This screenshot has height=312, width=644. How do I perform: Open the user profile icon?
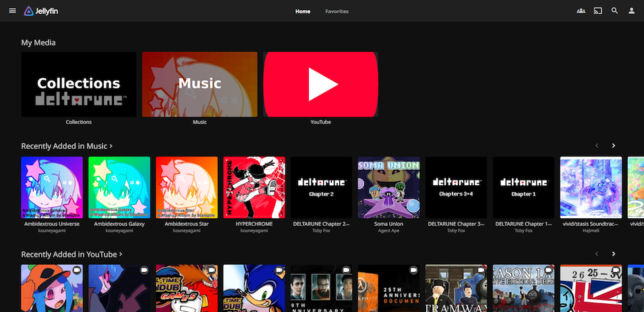point(632,11)
